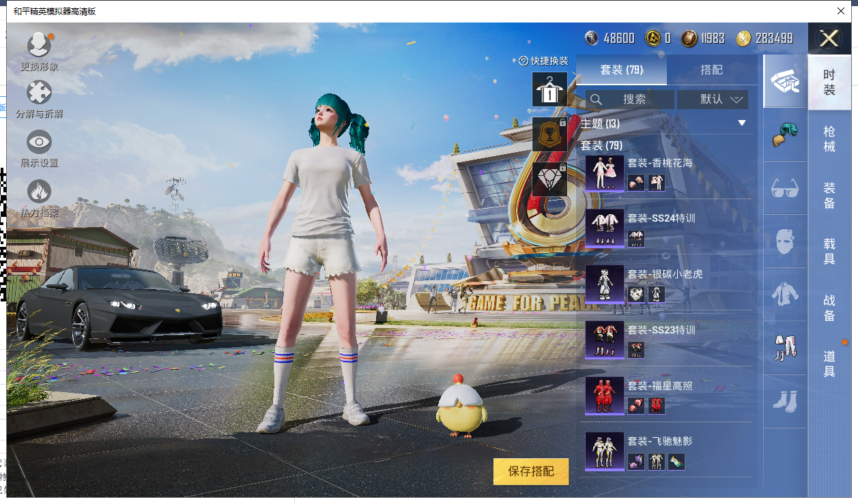858x504 pixels.
Task: Open 展示设置 eye display settings
Action: click(39, 142)
